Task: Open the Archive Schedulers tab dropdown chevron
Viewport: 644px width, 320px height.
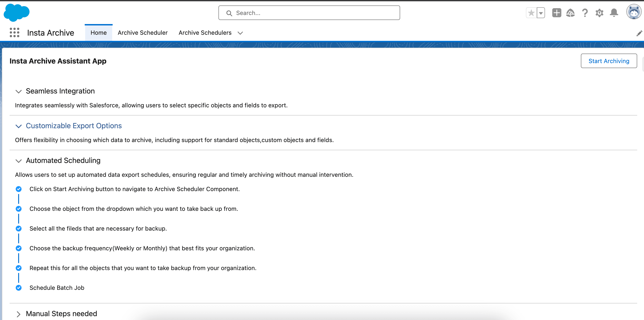Action: pos(240,33)
